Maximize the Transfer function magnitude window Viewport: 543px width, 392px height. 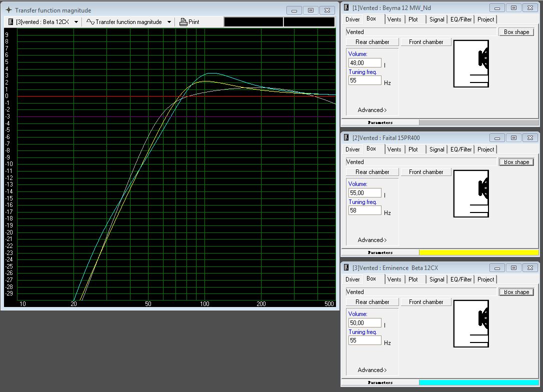point(310,10)
